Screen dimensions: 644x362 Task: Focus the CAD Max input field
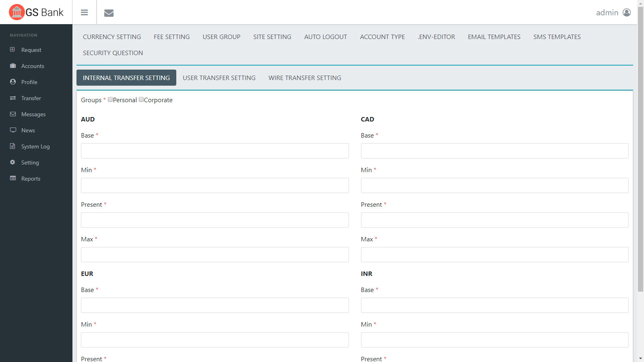(x=494, y=255)
